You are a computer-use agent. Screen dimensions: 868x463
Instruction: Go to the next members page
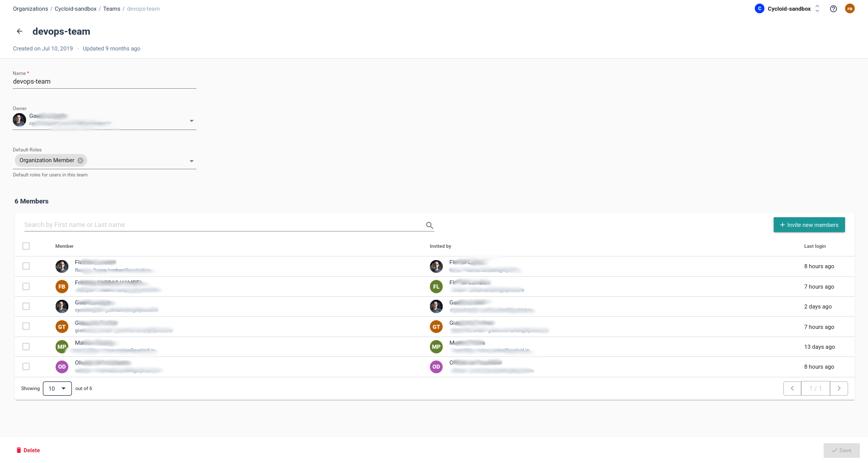coord(839,389)
